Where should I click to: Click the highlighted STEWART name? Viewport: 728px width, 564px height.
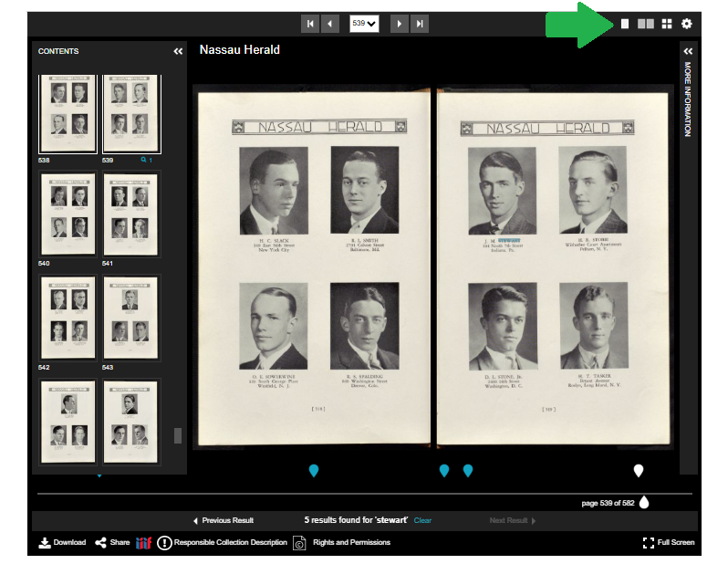(x=509, y=241)
